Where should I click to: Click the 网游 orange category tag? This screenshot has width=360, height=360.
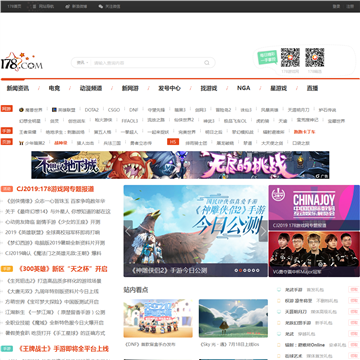[x=7, y=109]
